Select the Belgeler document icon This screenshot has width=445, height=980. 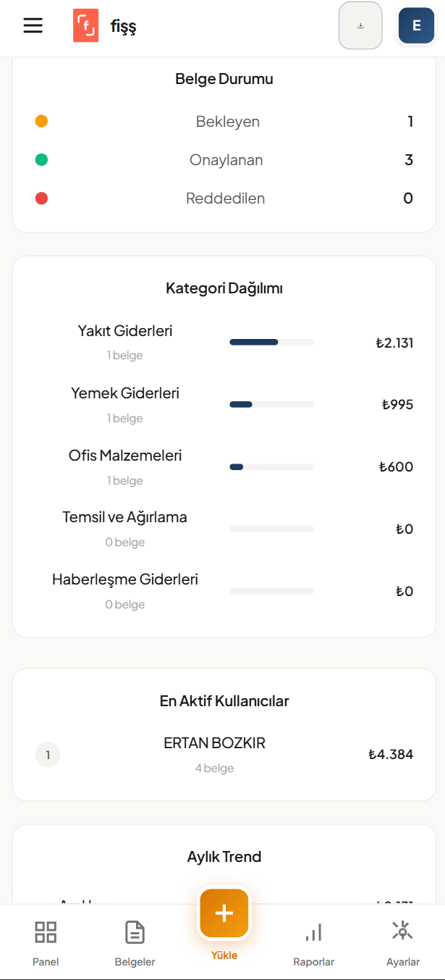click(135, 932)
